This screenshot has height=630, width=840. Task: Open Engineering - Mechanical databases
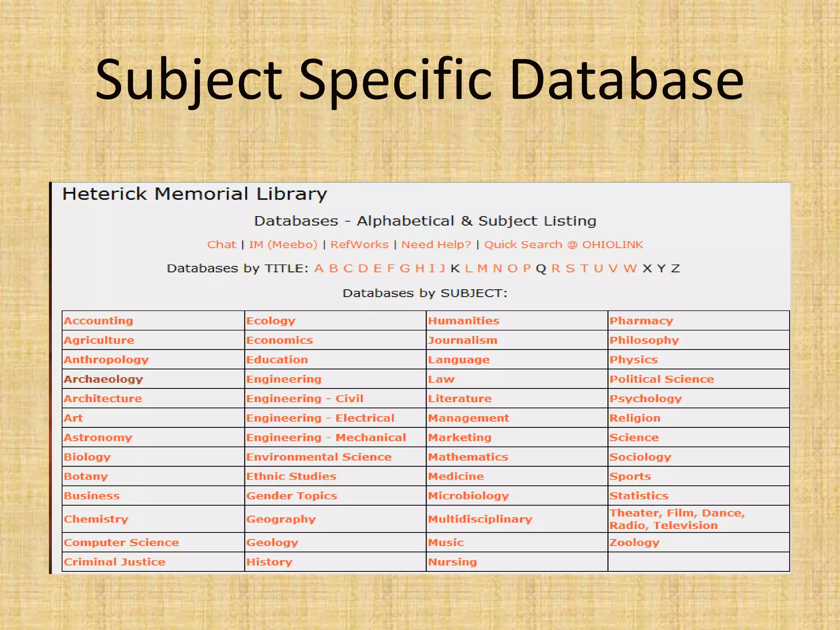tap(326, 438)
